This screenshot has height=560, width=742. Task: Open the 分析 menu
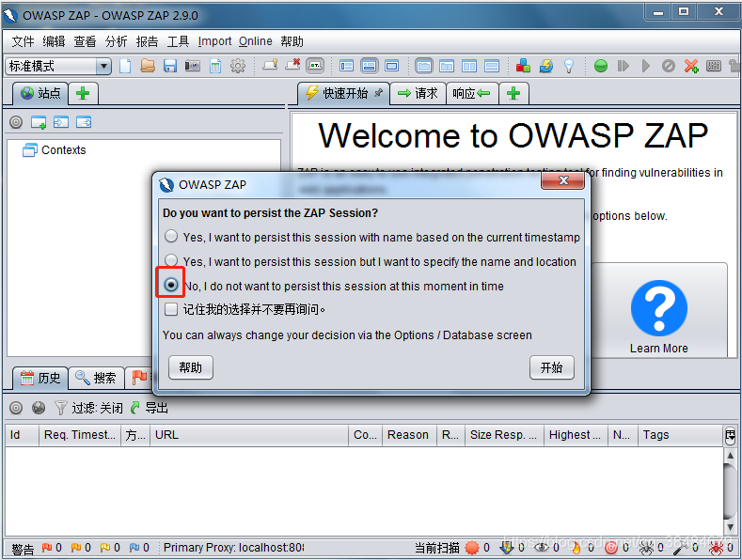click(117, 41)
